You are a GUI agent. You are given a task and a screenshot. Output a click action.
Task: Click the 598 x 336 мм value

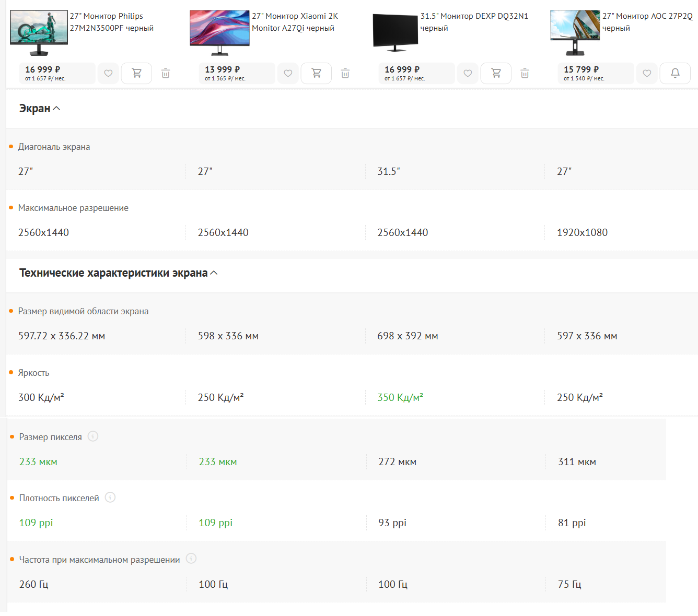228,336
